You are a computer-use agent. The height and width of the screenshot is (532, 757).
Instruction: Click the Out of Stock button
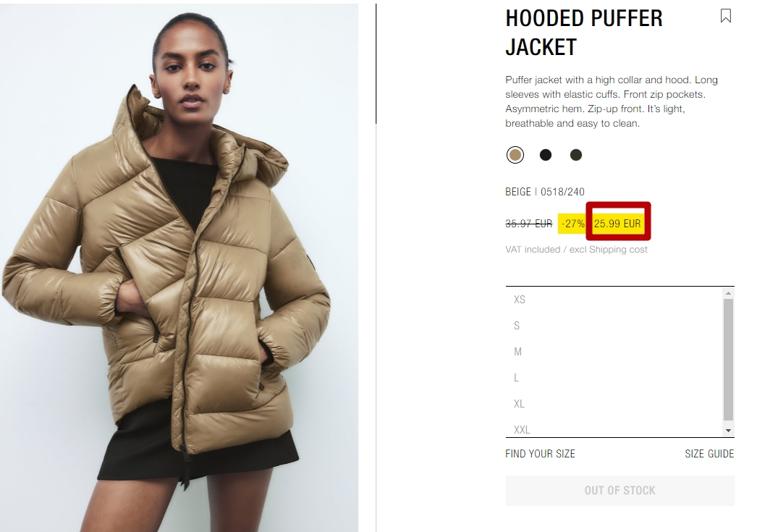620,491
